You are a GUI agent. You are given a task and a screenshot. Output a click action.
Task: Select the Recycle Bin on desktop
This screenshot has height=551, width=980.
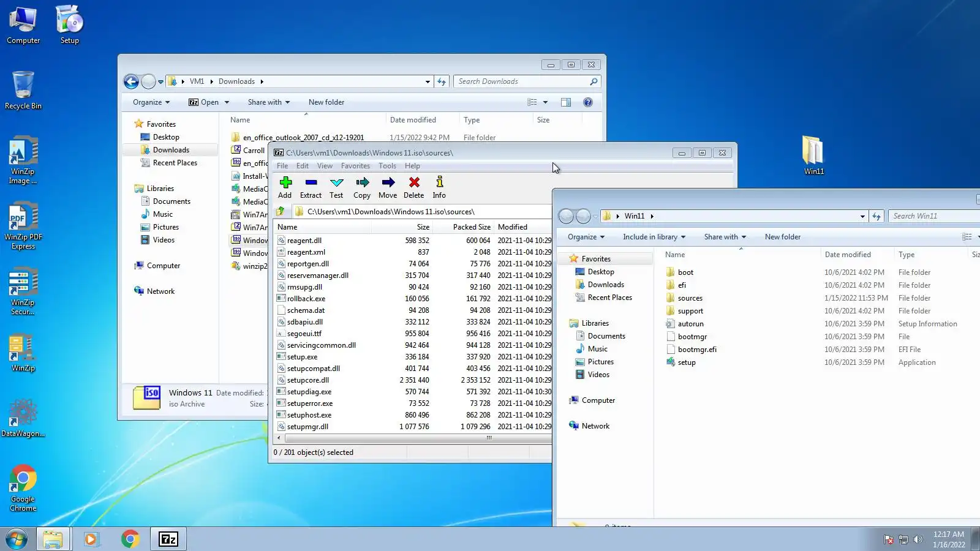23,90
